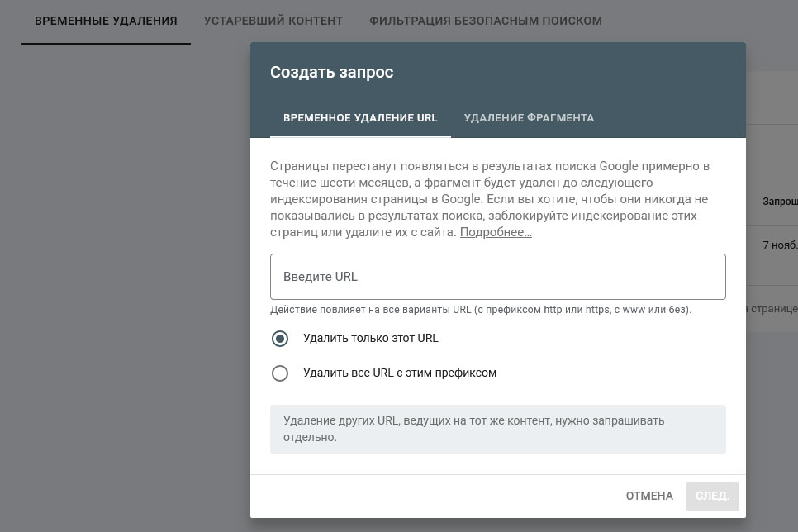The height and width of the screenshot is (532, 798).
Task: Switch to the УДАЛЕНИЕ ФРАГМЕНТА dialog tab
Action: click(529, 117)
